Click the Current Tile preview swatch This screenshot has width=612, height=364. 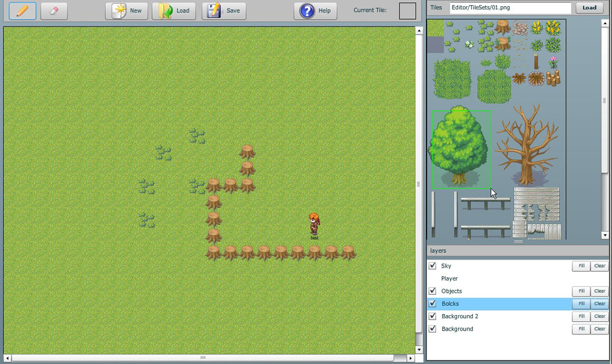tap(407, 11)
